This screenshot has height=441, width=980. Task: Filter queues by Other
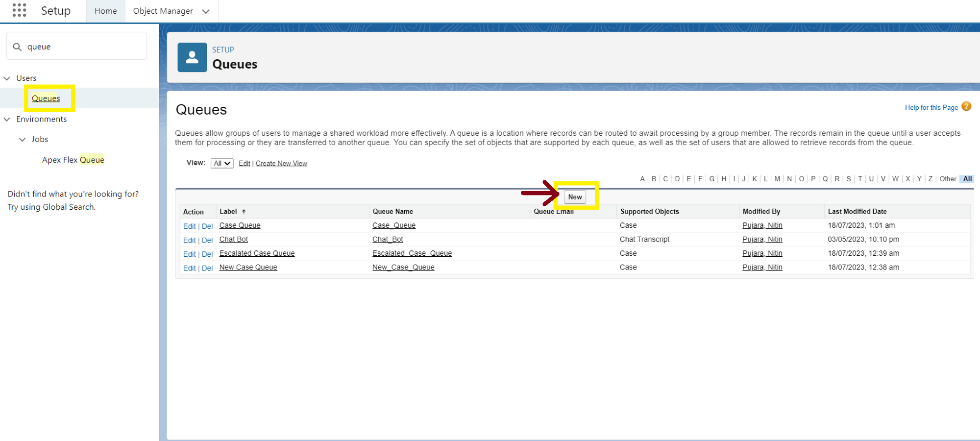point(948,179)
